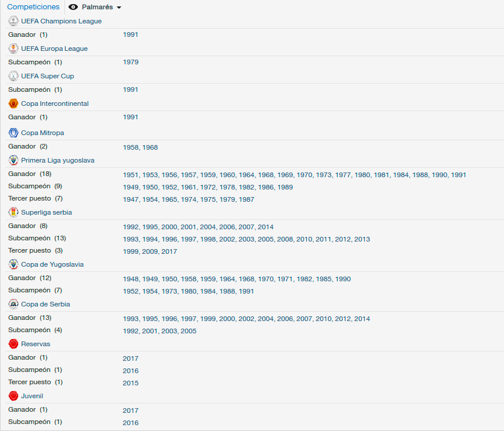Expand the Palmarés dropdown arrow

[x=119, y=8]
